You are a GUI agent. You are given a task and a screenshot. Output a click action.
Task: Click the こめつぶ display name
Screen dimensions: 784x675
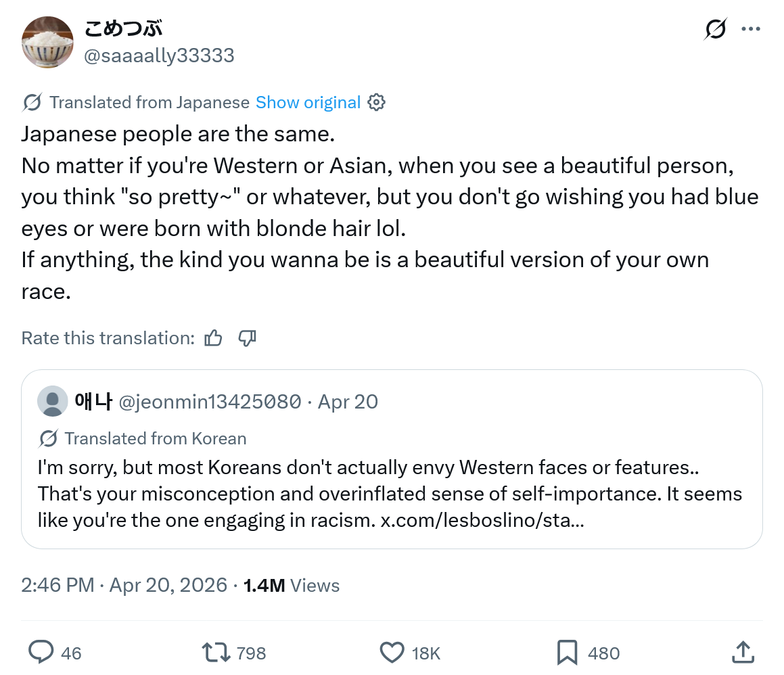coord(123,29)
